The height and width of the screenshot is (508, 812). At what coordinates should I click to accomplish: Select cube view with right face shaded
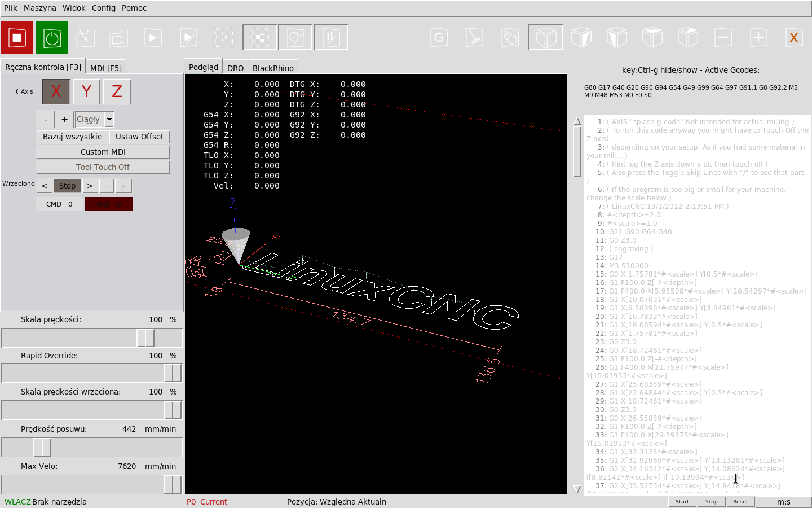tap(581, 38)
